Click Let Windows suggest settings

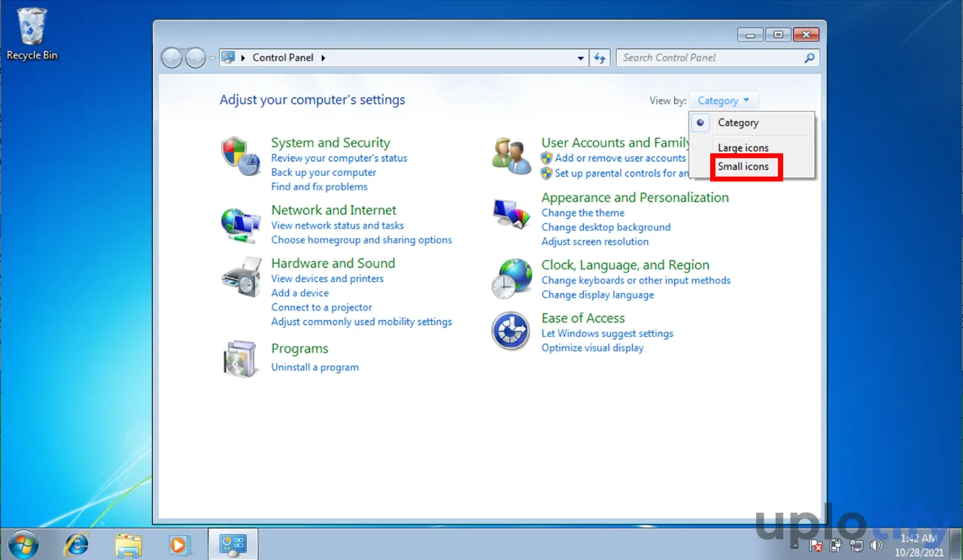click(607, 333)
